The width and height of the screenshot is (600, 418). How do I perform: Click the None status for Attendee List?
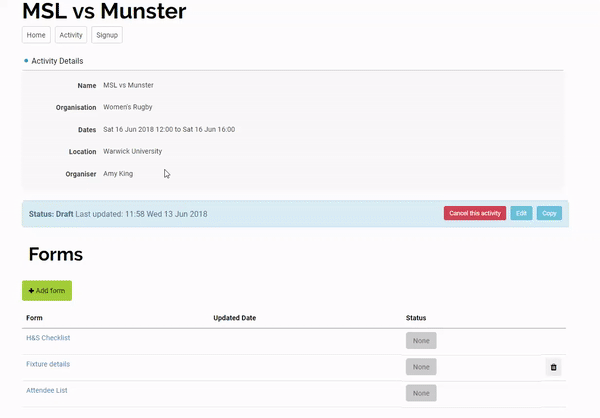click(421, 393)
